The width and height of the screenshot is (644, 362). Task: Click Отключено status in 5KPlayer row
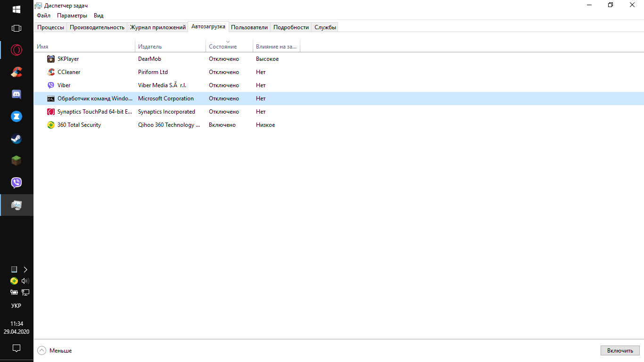224,59
